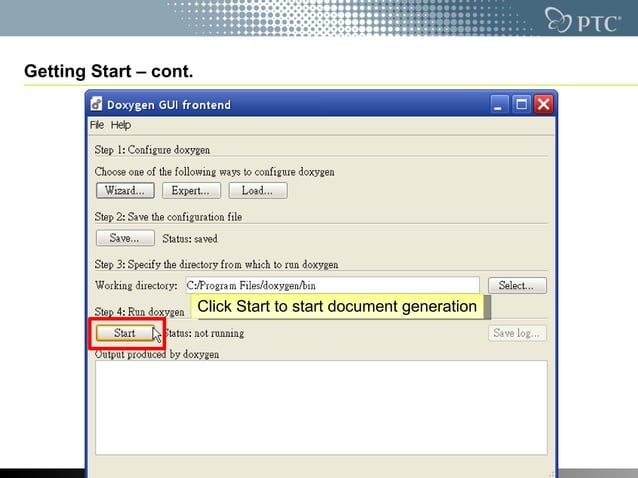The width and height of the screenshot is (638, 478).
Task: Click Select... to choose working directory
Action: tap(517, 285)
